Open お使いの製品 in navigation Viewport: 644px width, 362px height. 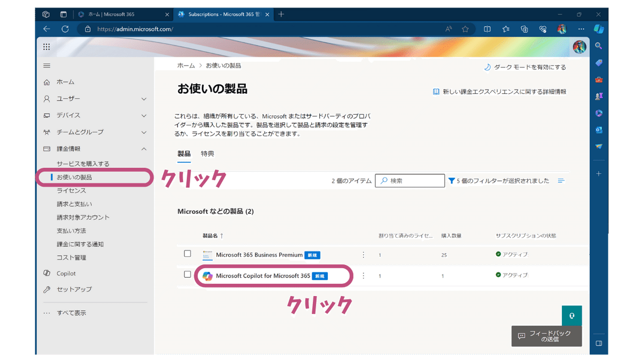tap(74, 177)
